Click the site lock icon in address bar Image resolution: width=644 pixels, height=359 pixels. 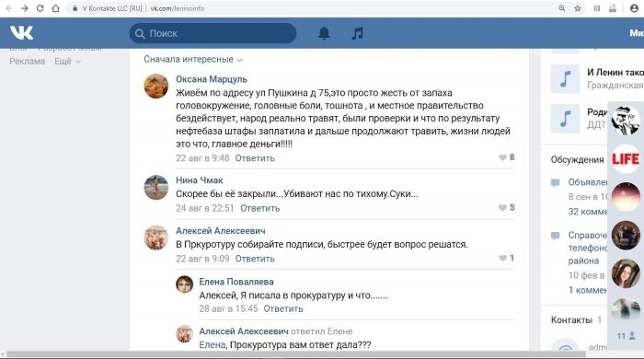click(x=75, y=8)
